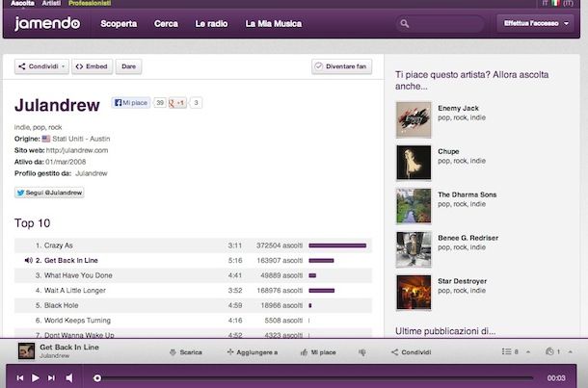This screenshot has height=388, width=588.
Task: Focus the search input field
Action: coord(440,24)
